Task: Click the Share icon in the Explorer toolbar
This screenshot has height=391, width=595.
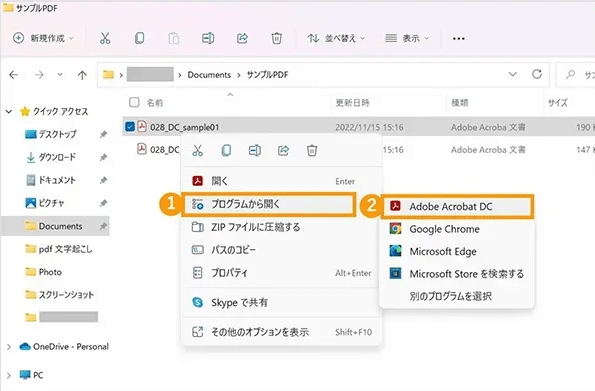Action: pos(242,38)
